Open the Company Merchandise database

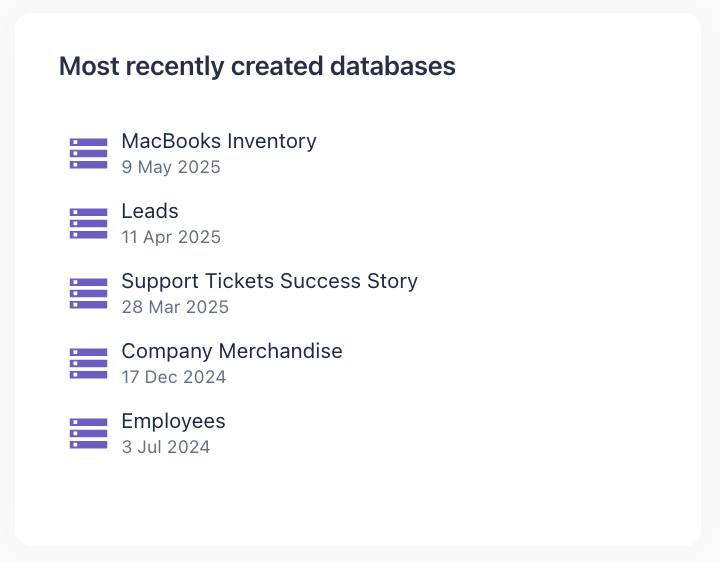231,352
